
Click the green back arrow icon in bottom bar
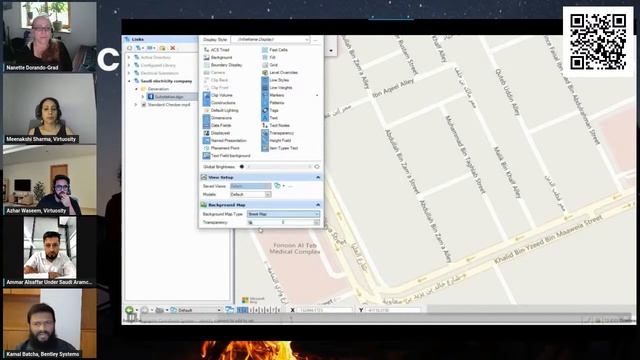click(x=129, y=310)
